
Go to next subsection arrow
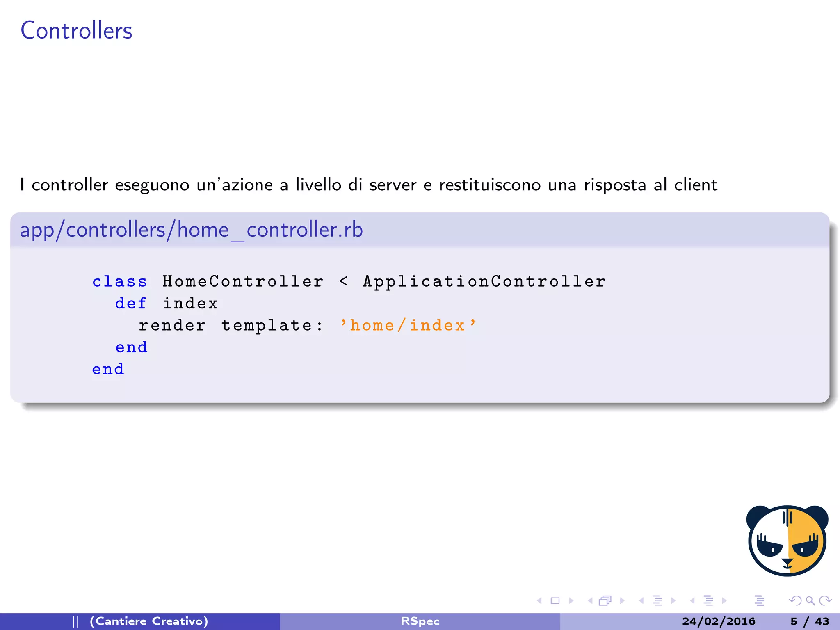click(x=673, y=600)
